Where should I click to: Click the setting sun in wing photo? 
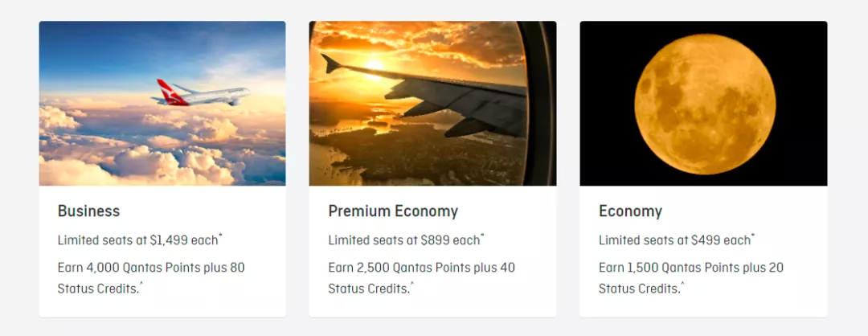click(x=375, y=67)
